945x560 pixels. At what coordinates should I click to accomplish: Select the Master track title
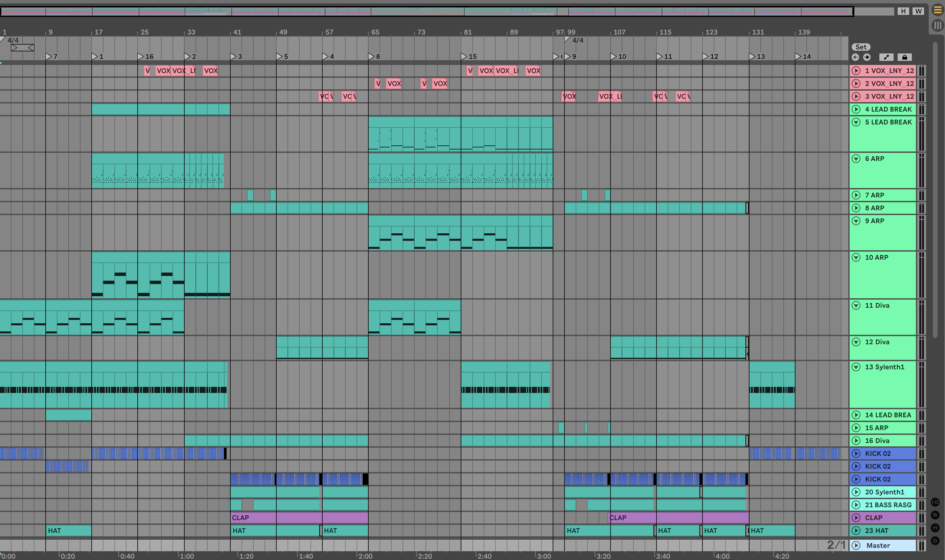878,546
